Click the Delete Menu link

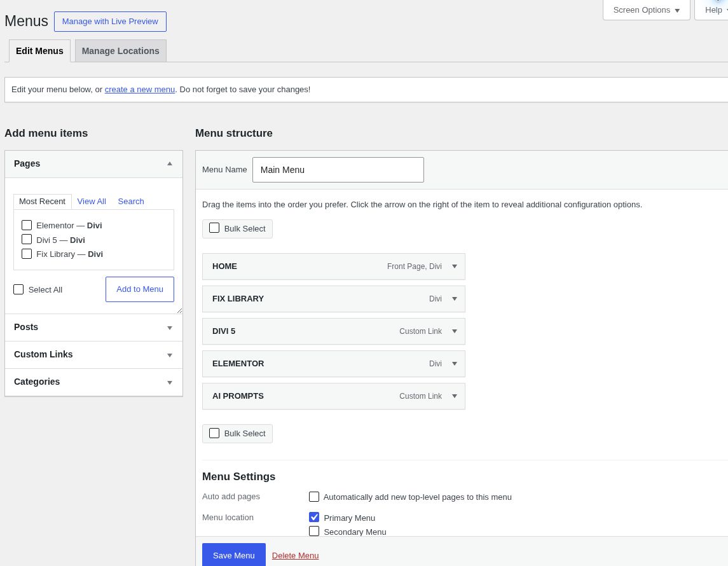coord(295,555)
